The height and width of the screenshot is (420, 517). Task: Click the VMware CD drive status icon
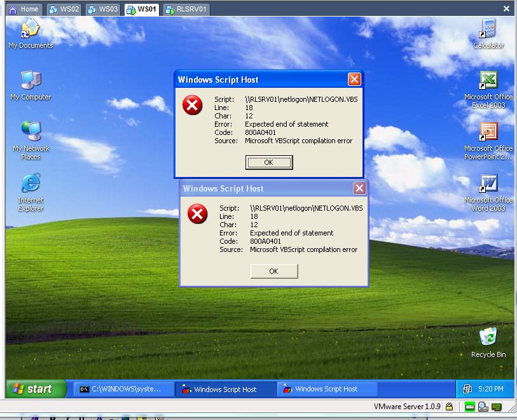pos(483,407)
